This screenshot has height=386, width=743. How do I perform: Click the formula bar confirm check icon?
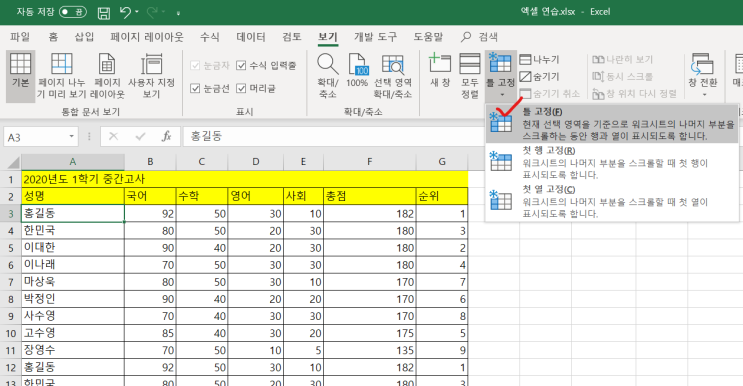click(x=140, y=136)
